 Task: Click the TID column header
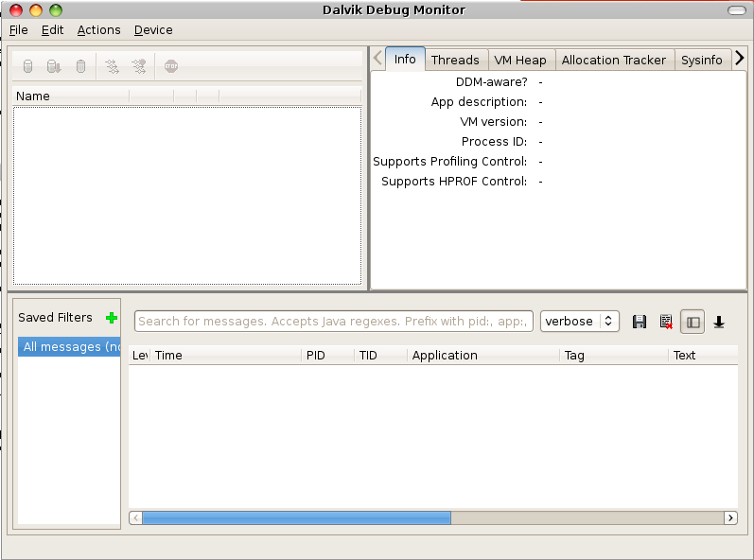(381, 356)
